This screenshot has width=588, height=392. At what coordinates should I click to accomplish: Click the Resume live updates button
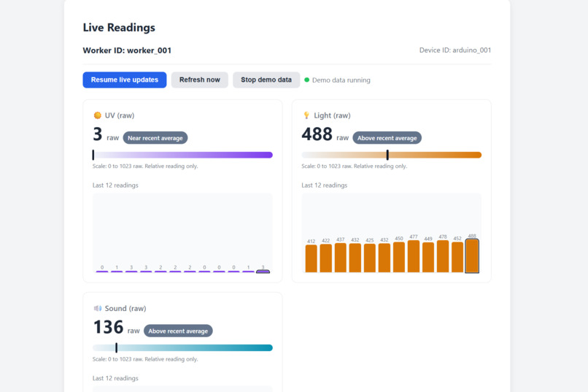[125, 80]
